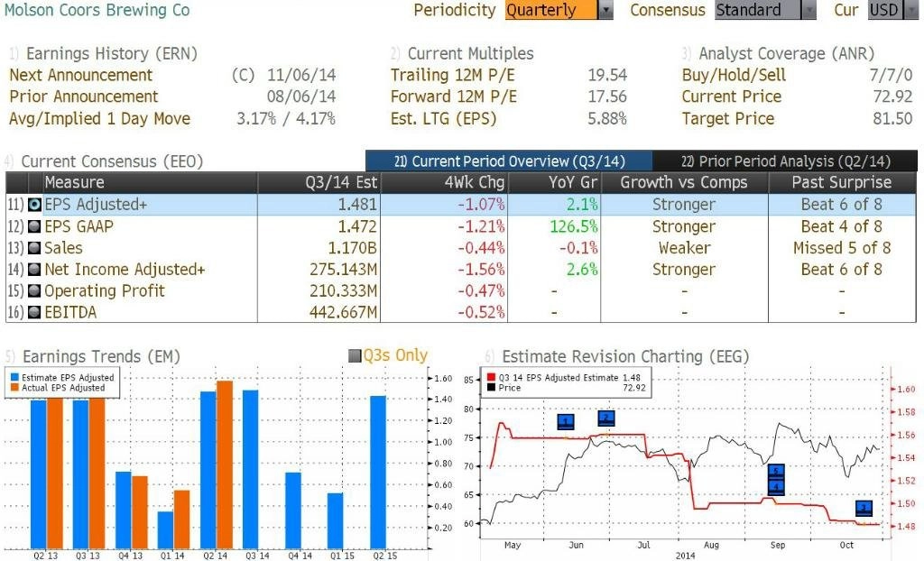Switch to Prior Period Analysis (Q2/14) tab
This screenshot has width=924, height=561.
[785, 161]
